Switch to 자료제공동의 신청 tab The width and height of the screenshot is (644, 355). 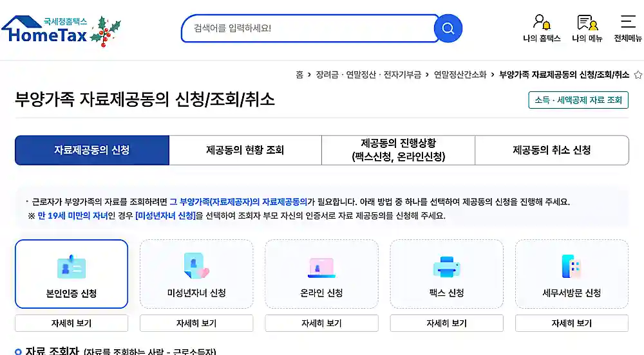(92, 150)
